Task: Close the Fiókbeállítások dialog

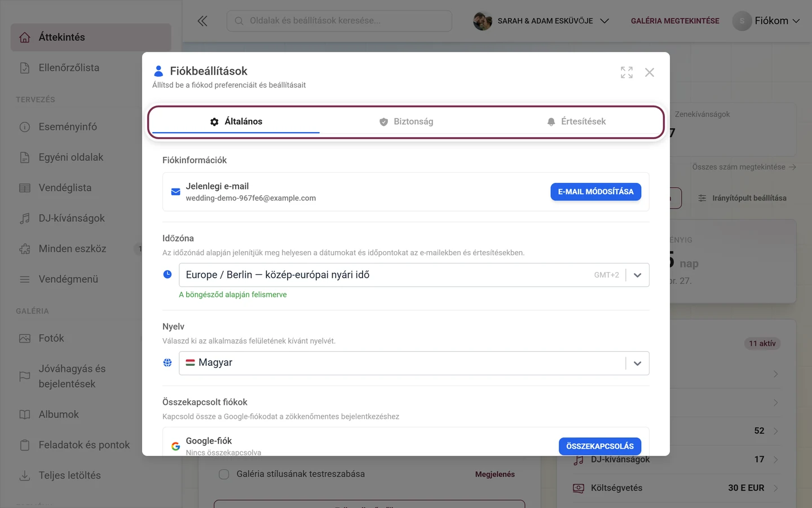Action: click(x=650, y=72)
